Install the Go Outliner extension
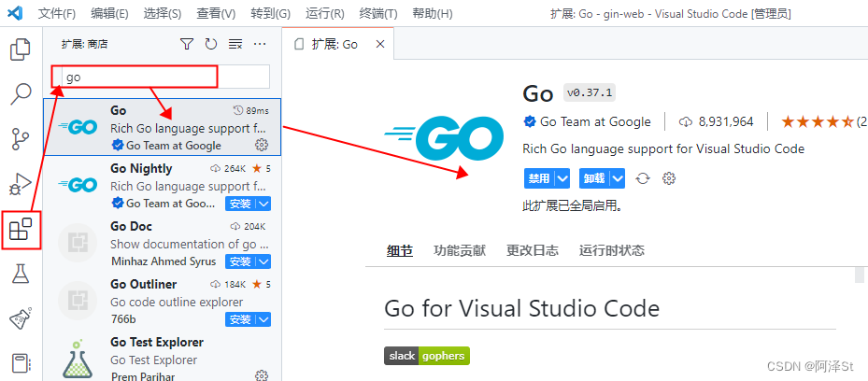This screenshot has height=381, width=868. [x=241, y=319]
